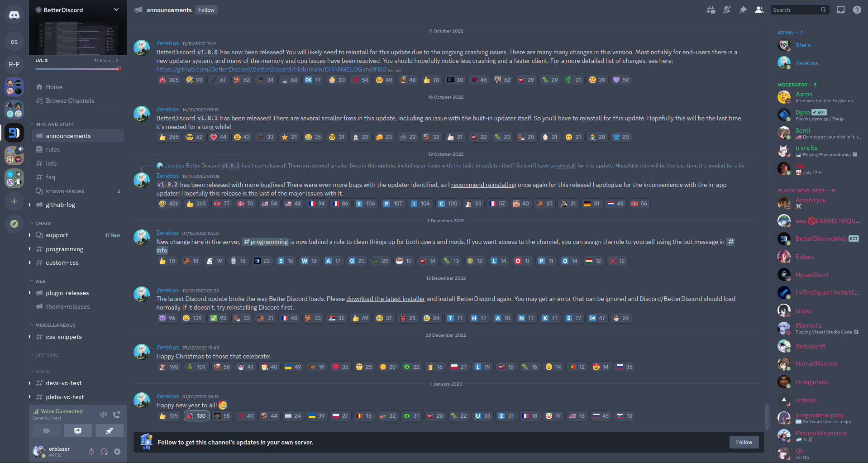Toggle microphone mute
The image size is (868, 463).
tap(91, 452)
